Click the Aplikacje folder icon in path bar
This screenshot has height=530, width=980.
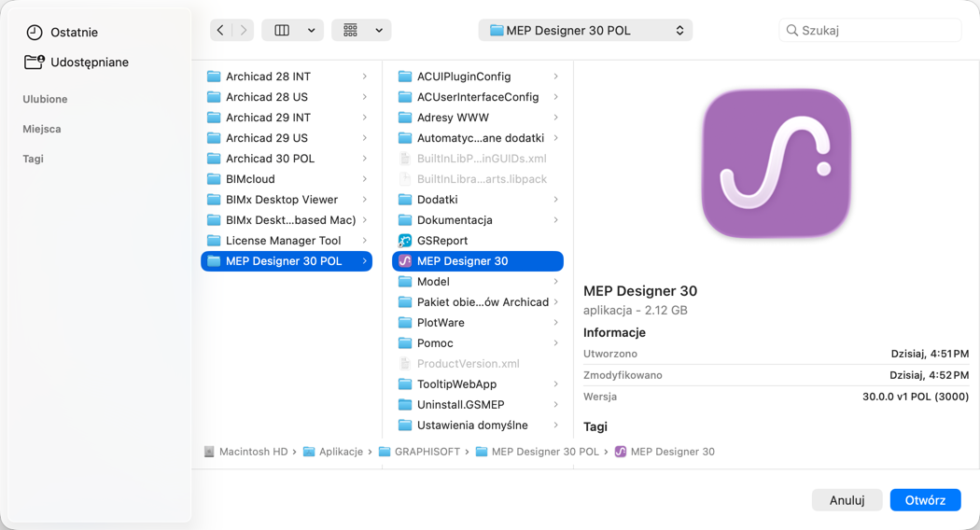(309, 452)
